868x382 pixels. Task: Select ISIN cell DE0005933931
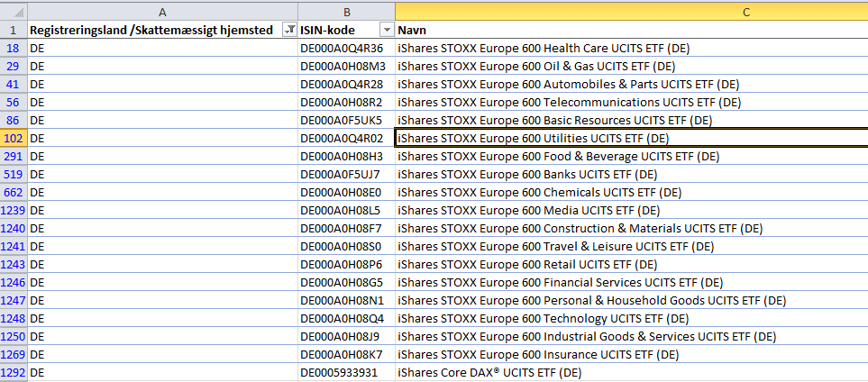pyautogui.click(x=346, y=372)
